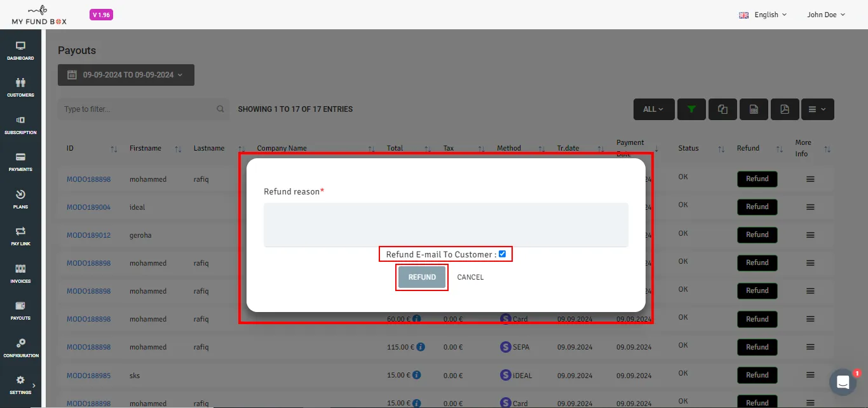Screen dimensions: 868x408
Task: Click the My Fund Box logo
Action: (x=39, y=15)
